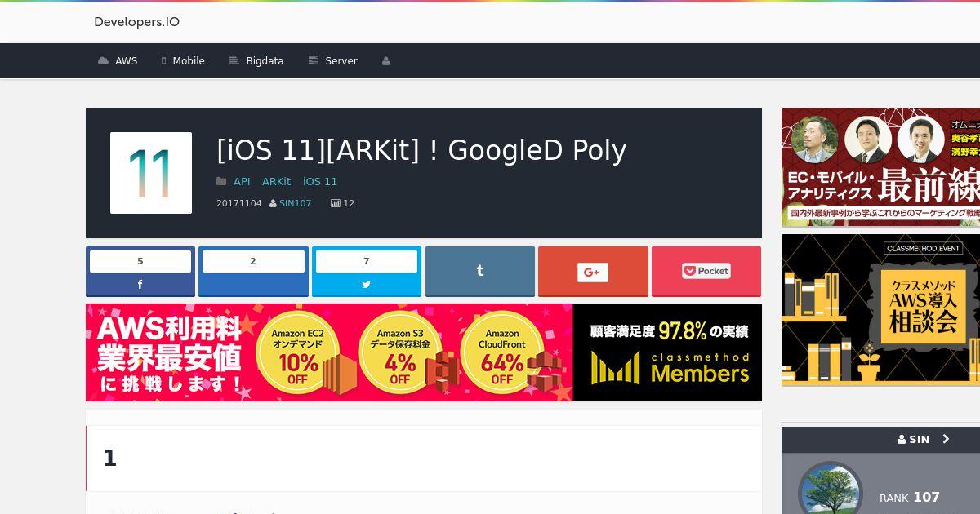Open the Mobile menu item
Viewport: 980px width, 514px height.
(182, 61)
